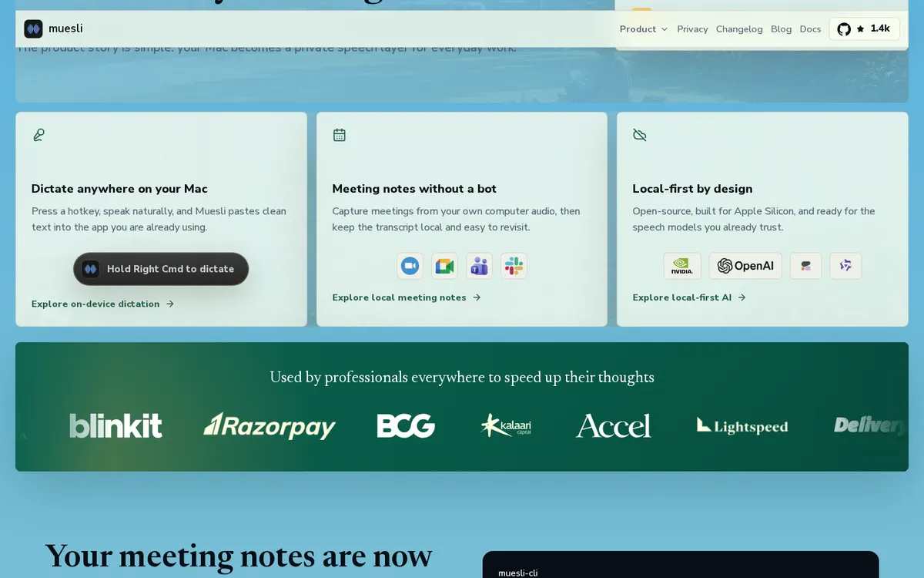924x578 pixels.
Task: Click the GitHub octocat icon
Action: pos(844,29)
